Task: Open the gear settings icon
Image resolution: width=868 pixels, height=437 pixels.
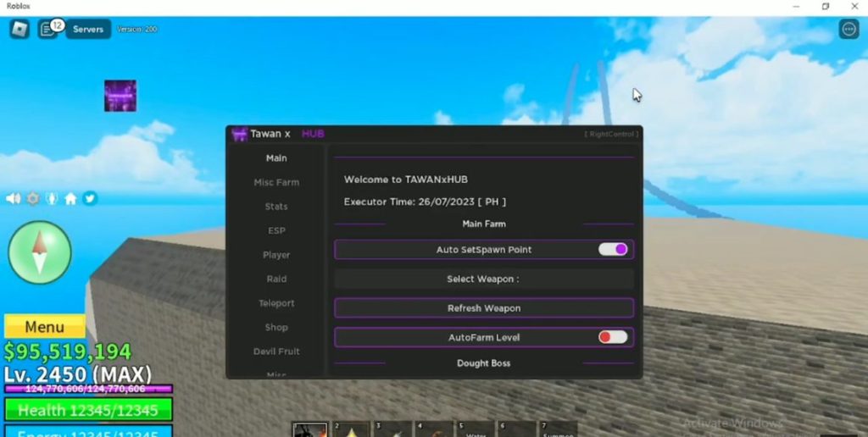Action: (x=33, y=198)
